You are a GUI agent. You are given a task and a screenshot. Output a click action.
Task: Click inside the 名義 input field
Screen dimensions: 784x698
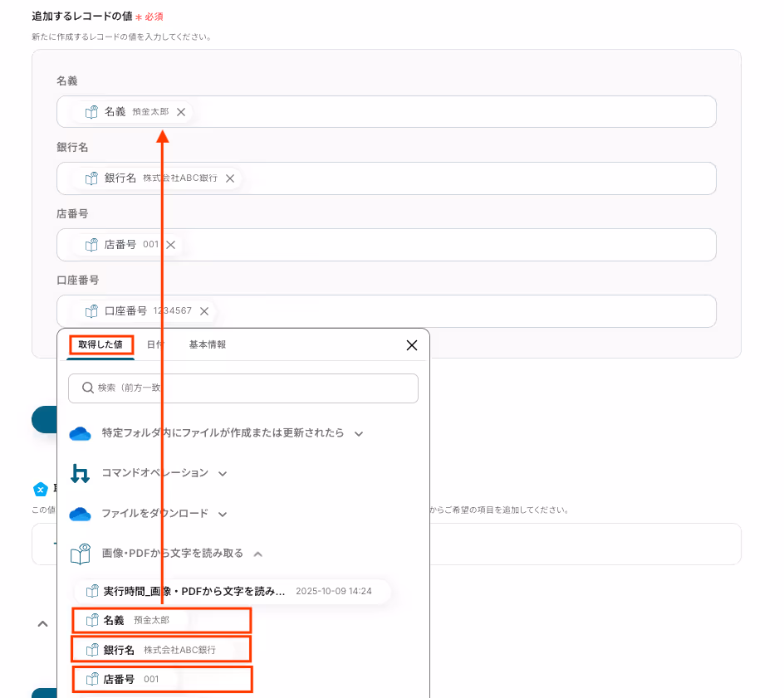pos(386,112)
